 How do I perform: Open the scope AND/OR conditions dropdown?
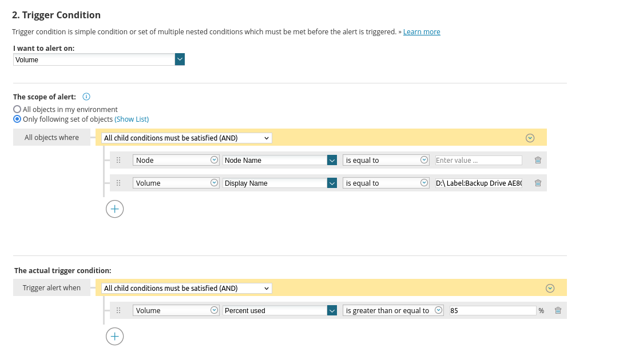coord(186,138)
